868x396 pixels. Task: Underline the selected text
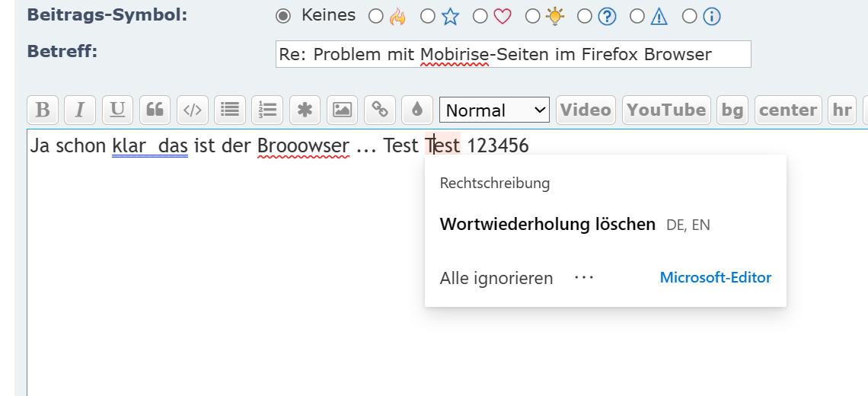pos(117,110)
